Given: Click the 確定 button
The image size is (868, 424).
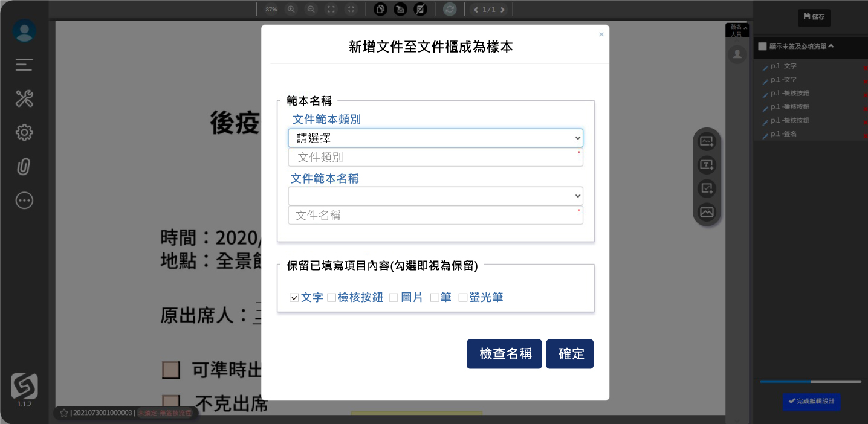Looking at the screenshot, I should pyautogui.click(x=569, y=354).
